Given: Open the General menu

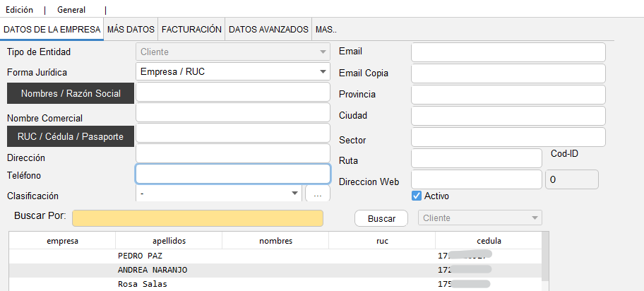Looking at the screenshot, I should [71, 10].
